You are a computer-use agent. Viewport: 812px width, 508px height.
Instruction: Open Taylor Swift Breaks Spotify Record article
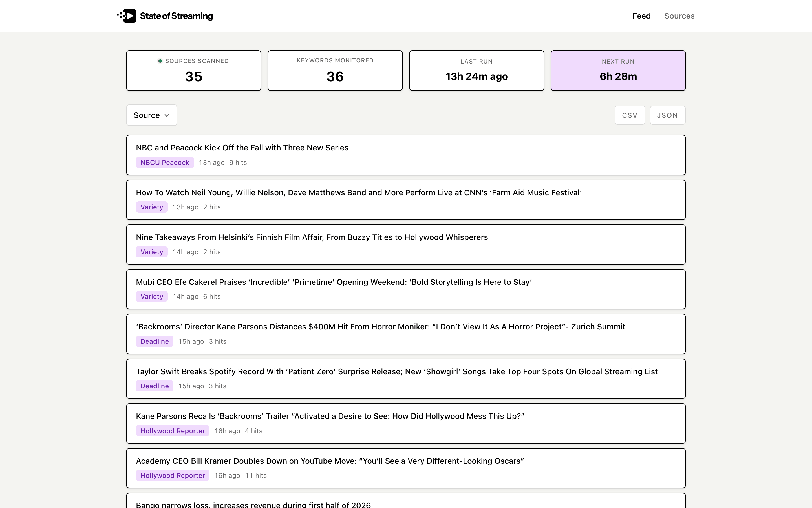tap(397, 371)
